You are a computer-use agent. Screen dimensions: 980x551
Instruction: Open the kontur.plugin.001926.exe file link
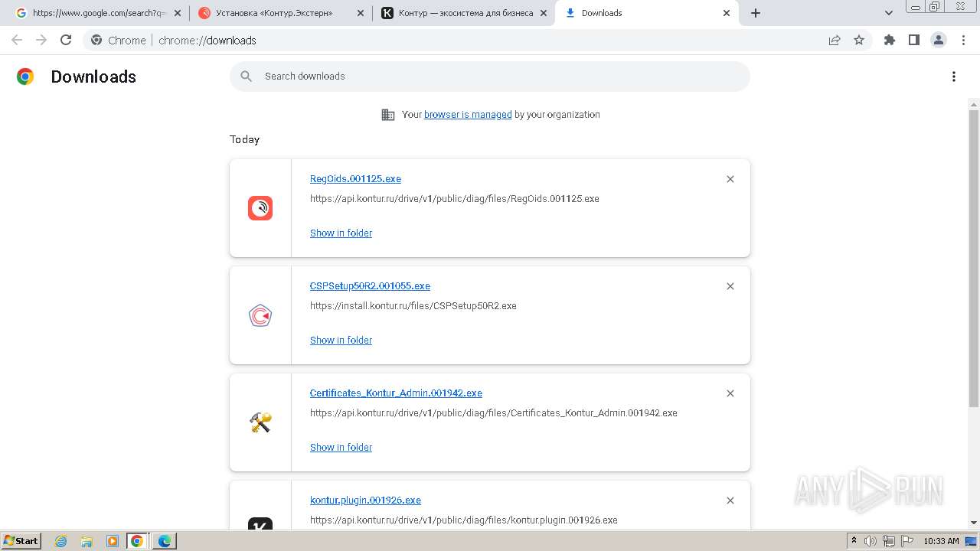pos(365,500)
